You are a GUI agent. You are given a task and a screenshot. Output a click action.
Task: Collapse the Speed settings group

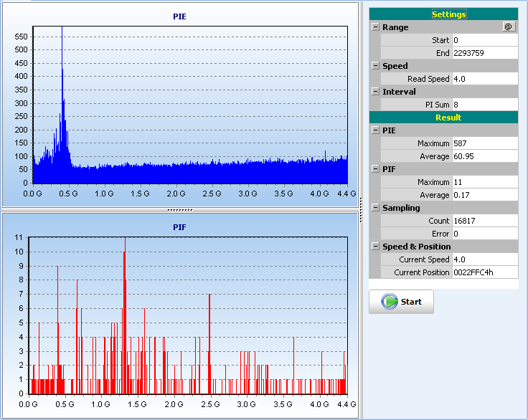(x=375, y=66)
